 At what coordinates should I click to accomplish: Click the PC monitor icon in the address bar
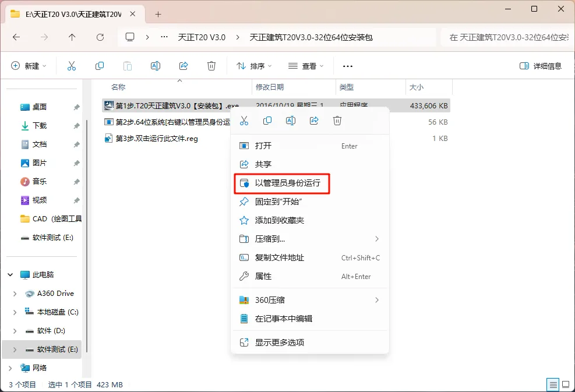coord(130,37)
